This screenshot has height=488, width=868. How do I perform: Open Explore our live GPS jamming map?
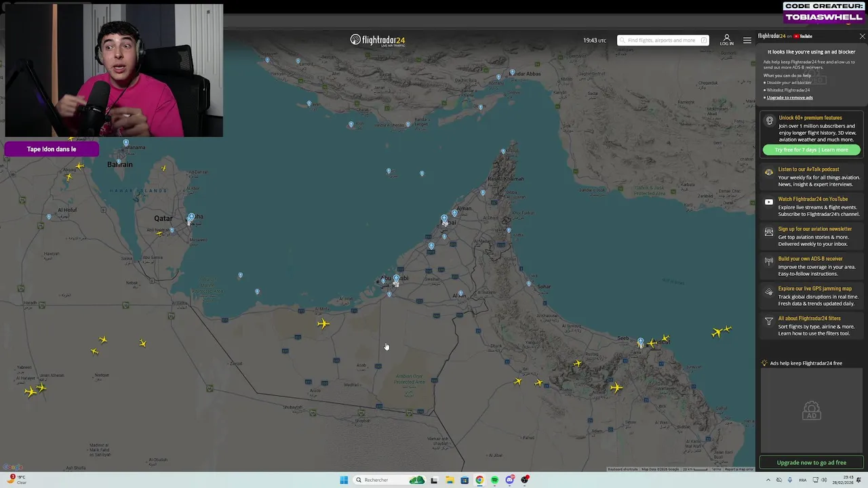coord(814,289)
